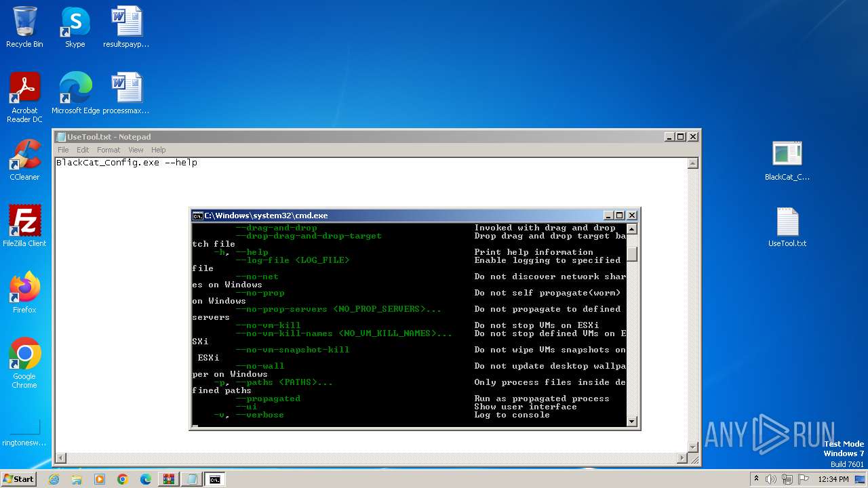Select the BlackCat_C executable desktop icon
This screenshot has height=488, width=868.
point(787,161)
